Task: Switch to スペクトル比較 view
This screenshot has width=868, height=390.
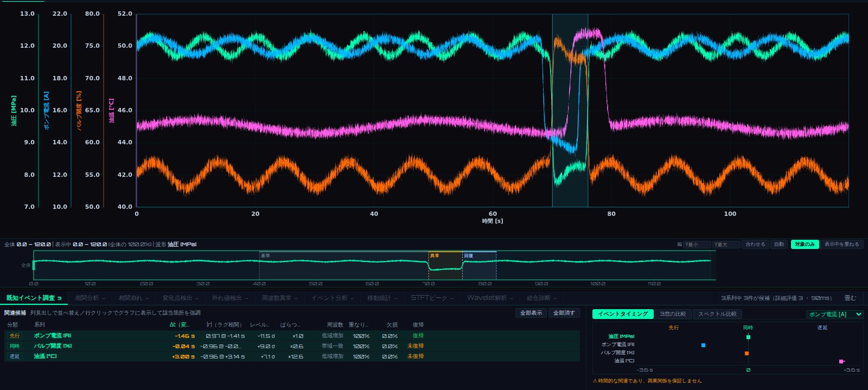Action: click(x=717, y=314)
